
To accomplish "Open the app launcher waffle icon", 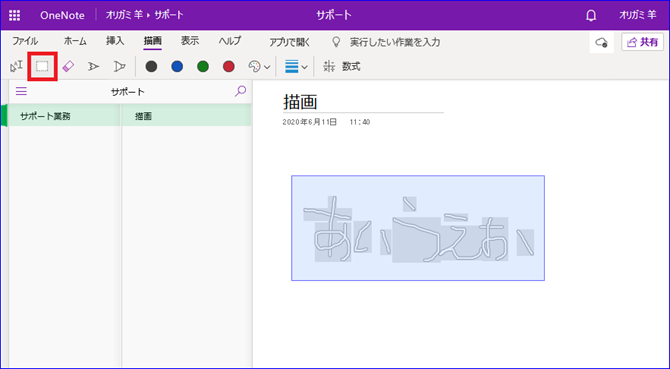I will (x=15, y=15).
